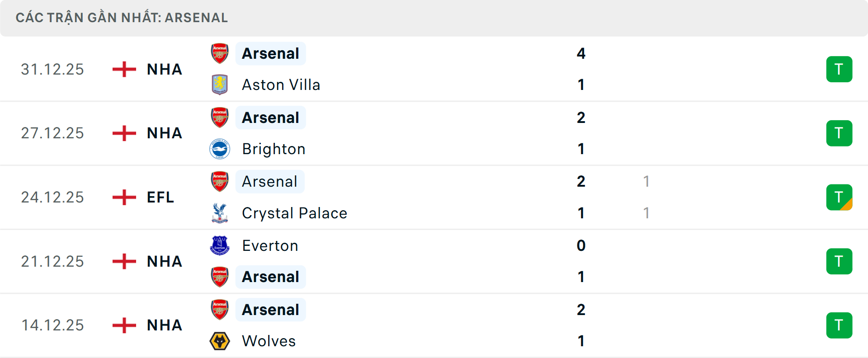
Task: Open the EFL competition tab
Action: click(160, 197)
